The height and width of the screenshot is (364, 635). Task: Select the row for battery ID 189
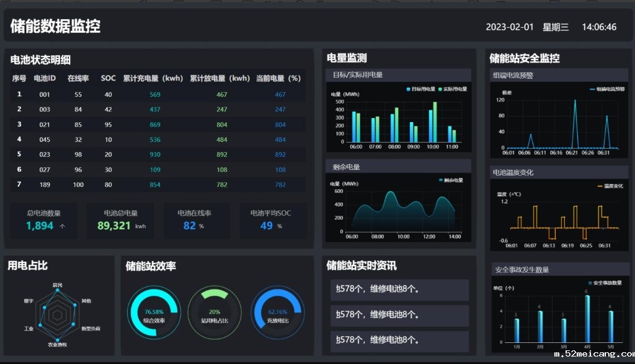click(x=155, y=184)
